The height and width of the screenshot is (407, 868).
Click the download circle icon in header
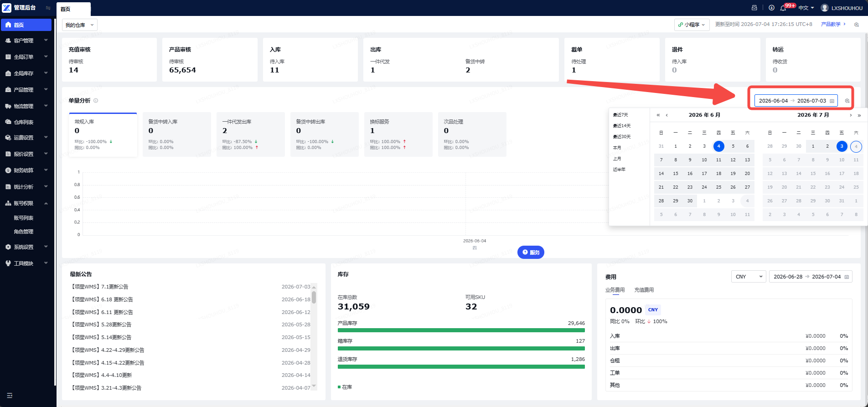tap(771, 8)
